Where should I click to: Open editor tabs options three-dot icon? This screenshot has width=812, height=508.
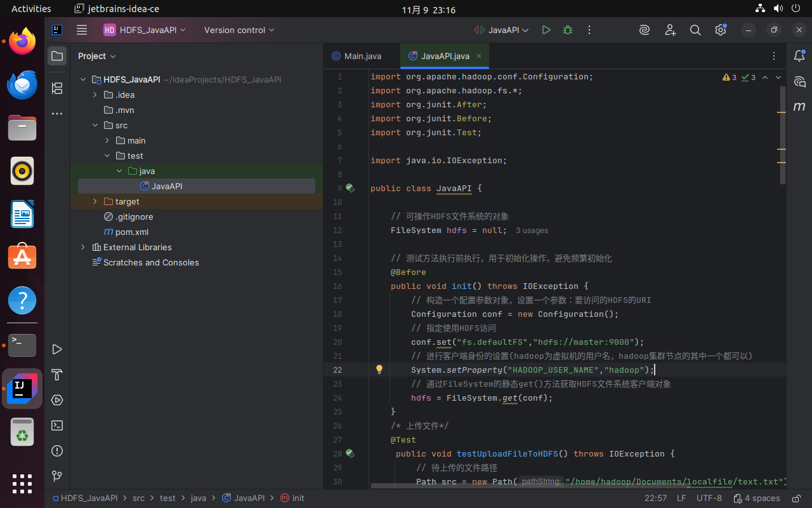(x=774, y=56)
